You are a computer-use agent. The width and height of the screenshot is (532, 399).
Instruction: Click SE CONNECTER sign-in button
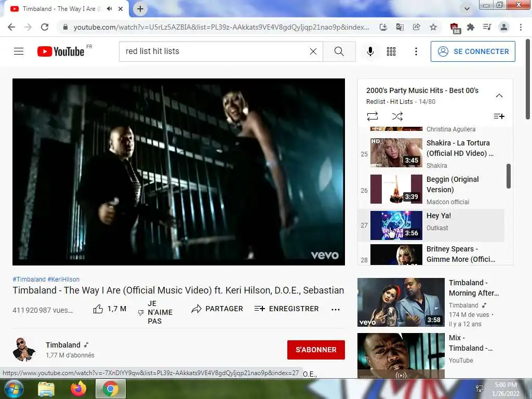(x=473, y=51)
